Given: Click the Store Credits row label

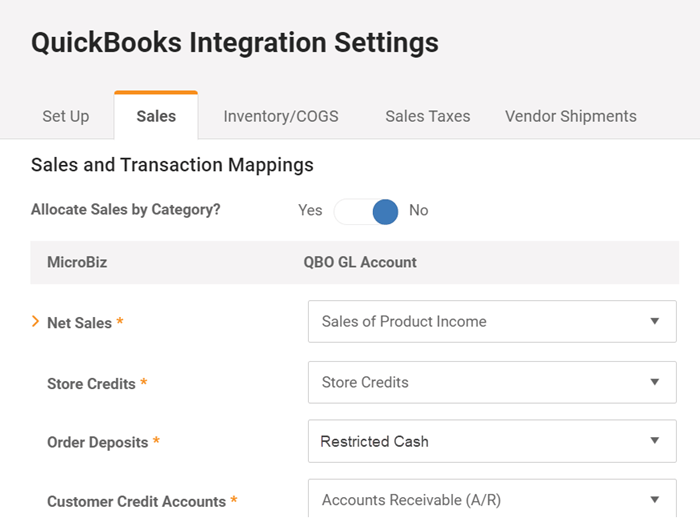Looking at the screenshot, I should click(91, 384).
